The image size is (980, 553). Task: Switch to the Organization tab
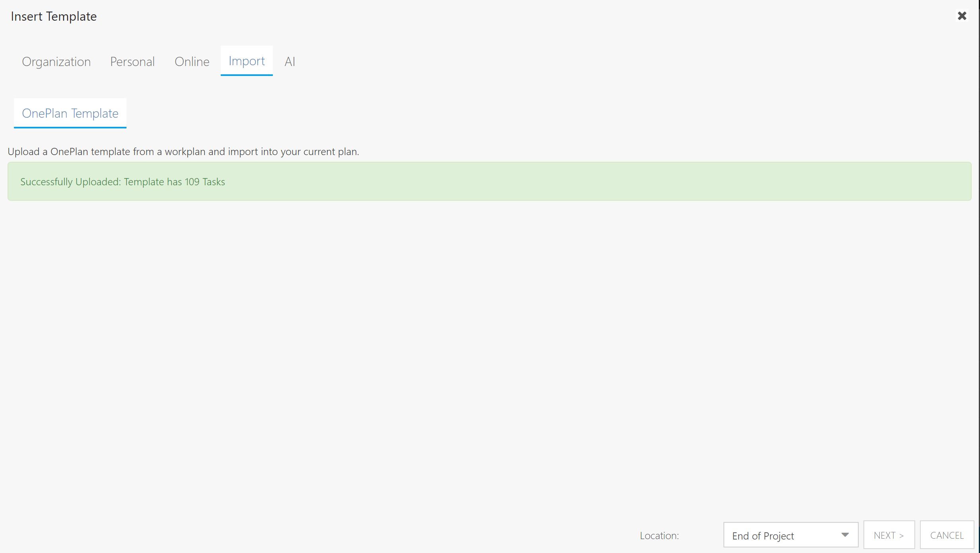pyautogui.click(x=56, y=61)
